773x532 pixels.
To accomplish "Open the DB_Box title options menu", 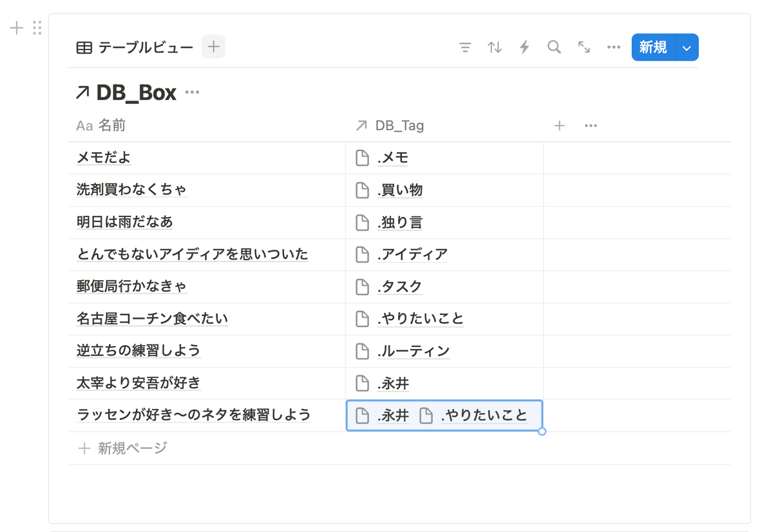I will point(192,93).
